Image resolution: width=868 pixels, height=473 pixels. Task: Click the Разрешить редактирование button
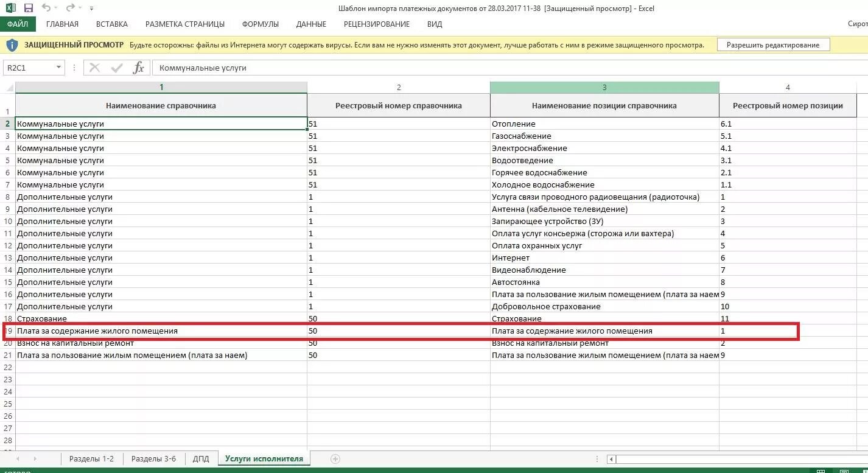pyautogui.click(x=773, y=45)
